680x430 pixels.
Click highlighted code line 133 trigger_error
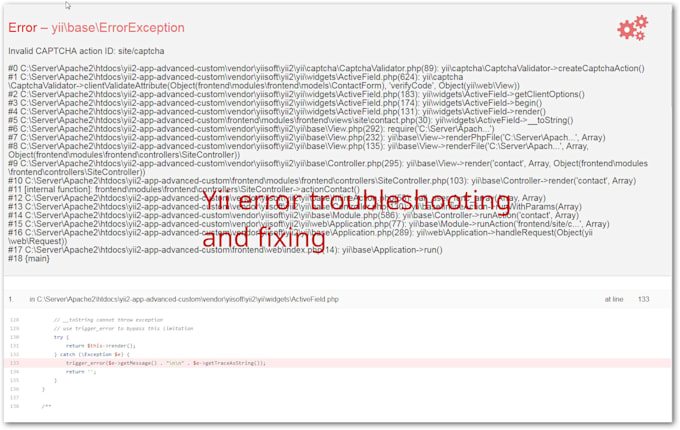point(337,363)
